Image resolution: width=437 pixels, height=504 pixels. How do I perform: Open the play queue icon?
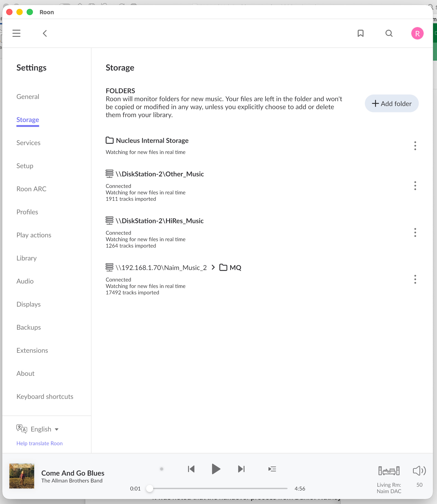point(272,469)
